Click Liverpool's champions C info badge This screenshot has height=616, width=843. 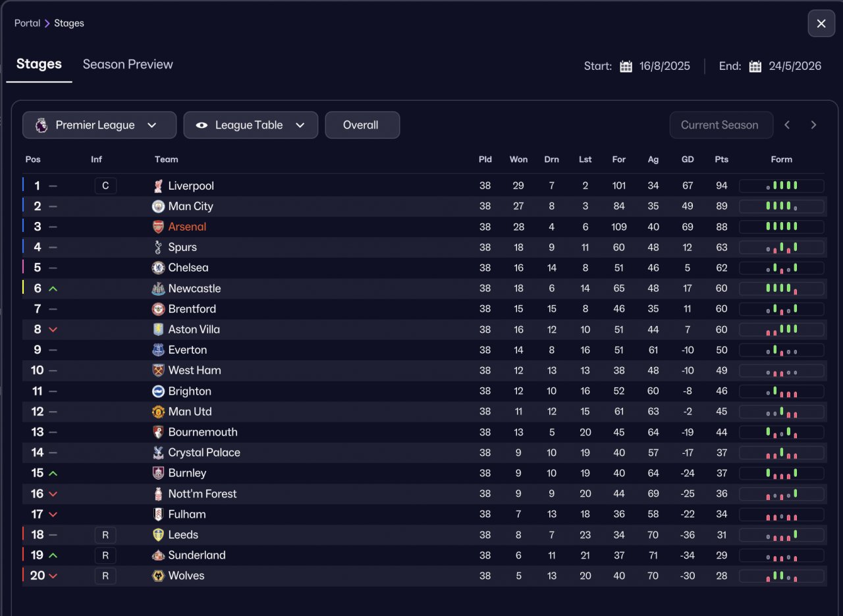tap(105, 186)
